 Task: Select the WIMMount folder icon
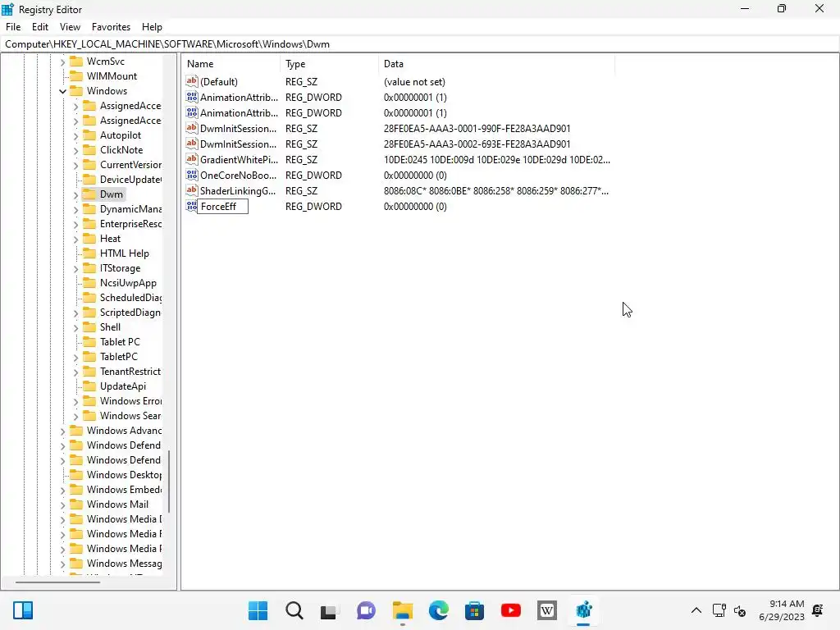[x=76, y=76]
